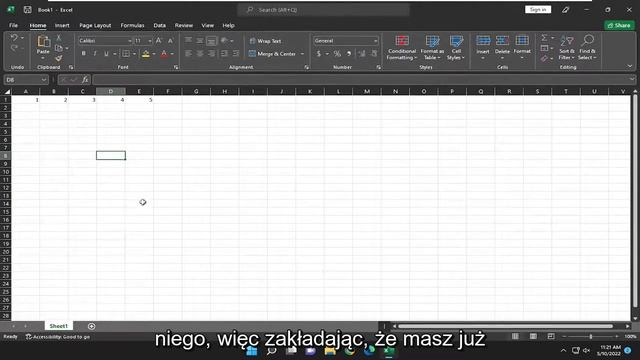This screenshot has width=640, height=360.
Task: Click the Increase Decimal icon
Action: [362, 54]
